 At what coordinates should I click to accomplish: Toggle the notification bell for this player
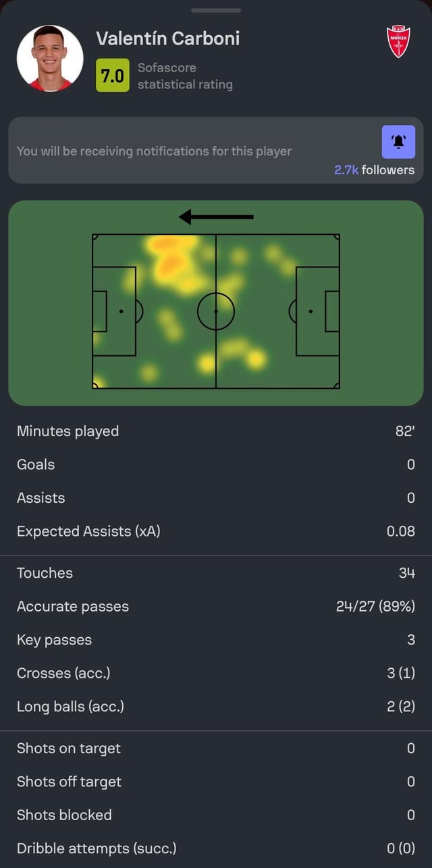point(398,142)
